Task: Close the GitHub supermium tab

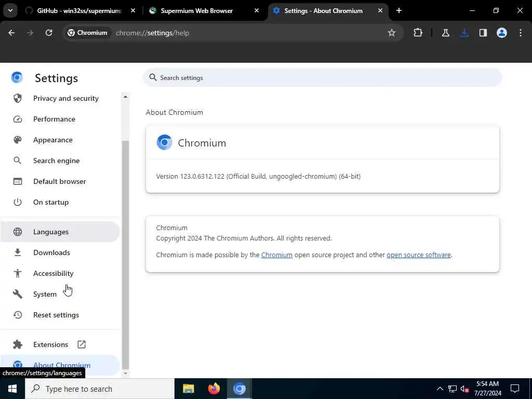Action: (133, 11)
